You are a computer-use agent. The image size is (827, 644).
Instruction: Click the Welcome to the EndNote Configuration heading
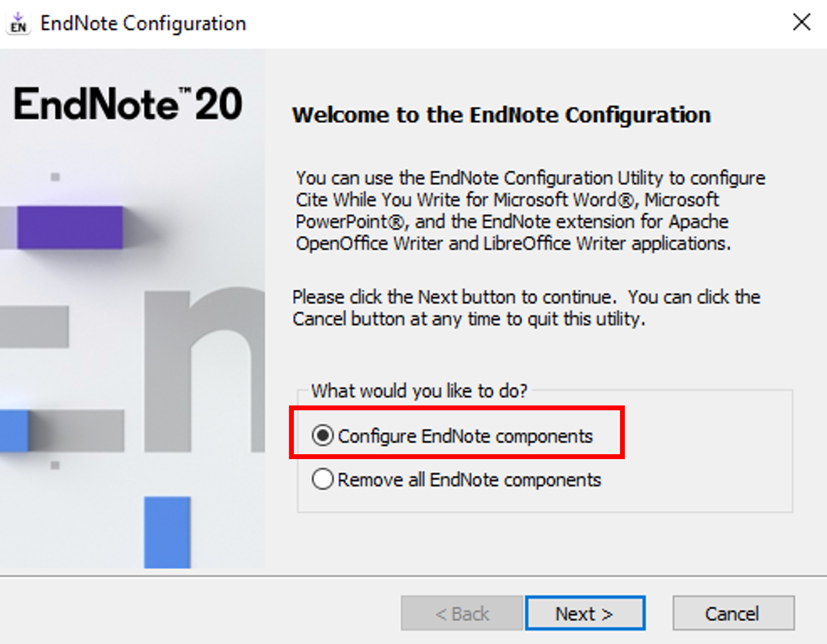501,115
